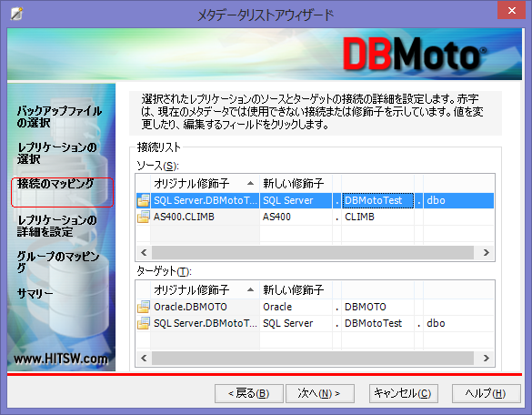Screen dimensions: 532x415
Task: Sort target list by オリジナル修飾子 arrow
Action: 250,289
